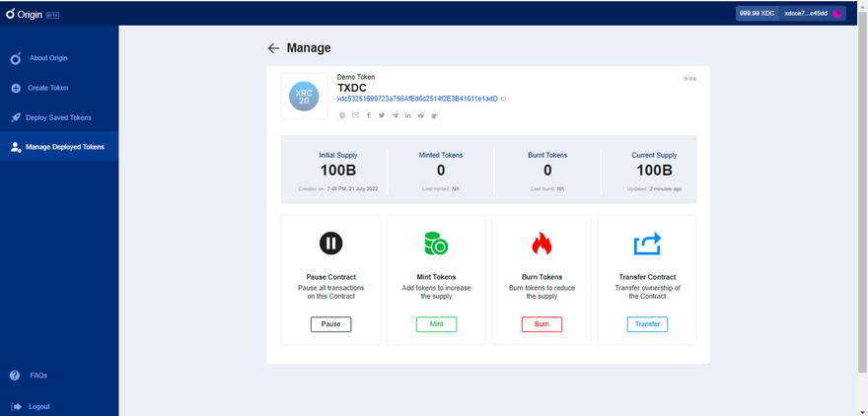The image size is (868, 416).
Task: Open the token's LinkedIn icon
Action: 408,115
